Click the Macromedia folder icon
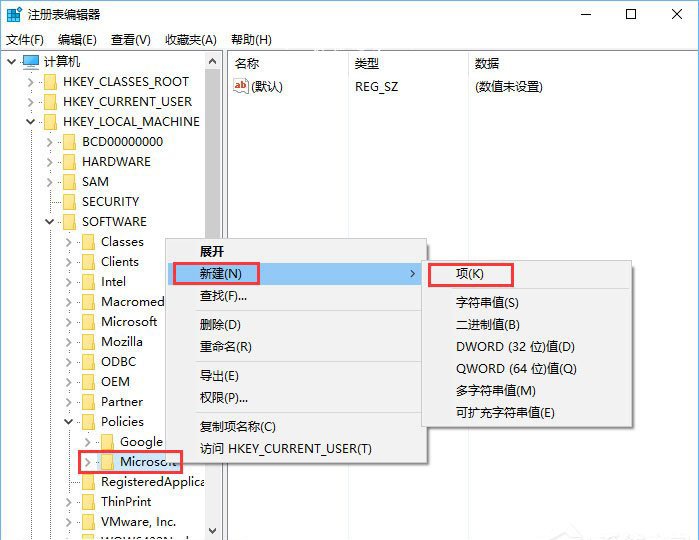The image size is (699, 540). pos(88,302)
